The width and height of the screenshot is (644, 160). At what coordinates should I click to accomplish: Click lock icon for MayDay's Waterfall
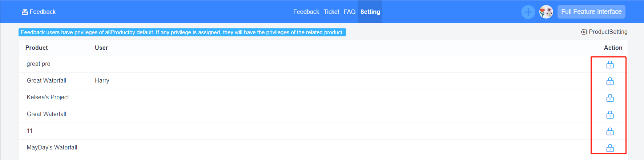(x=610, y=148)
